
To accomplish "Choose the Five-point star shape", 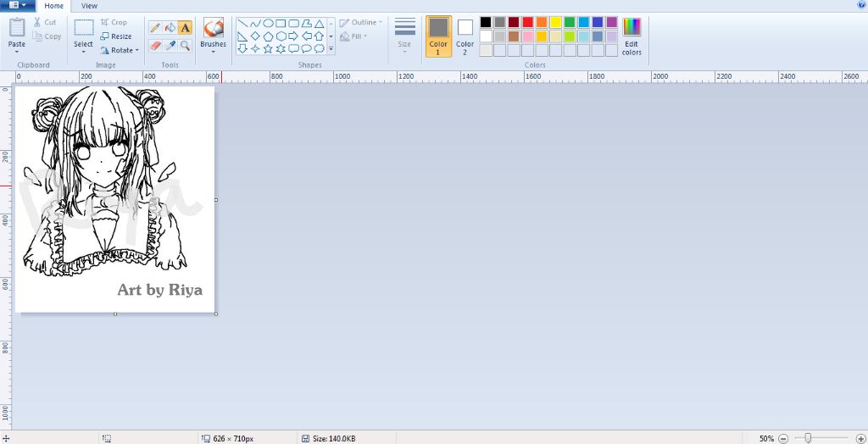I will (268, 48).
